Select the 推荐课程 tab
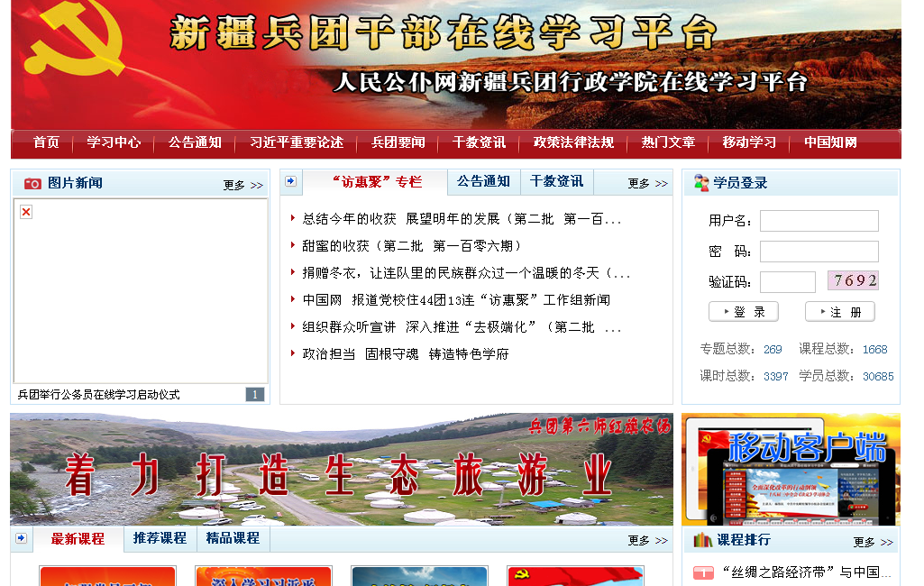 click(160, 538)
